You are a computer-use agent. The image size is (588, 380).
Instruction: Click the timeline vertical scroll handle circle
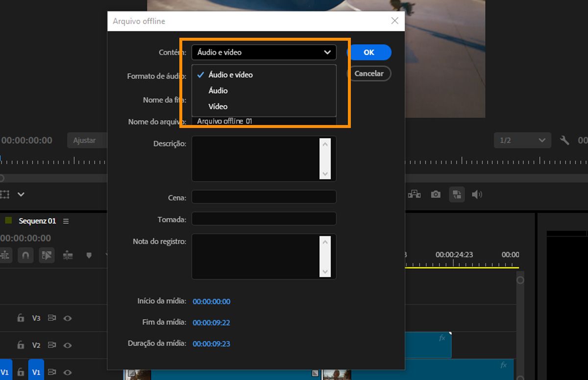pyautogui.click(x=520, y=280)
